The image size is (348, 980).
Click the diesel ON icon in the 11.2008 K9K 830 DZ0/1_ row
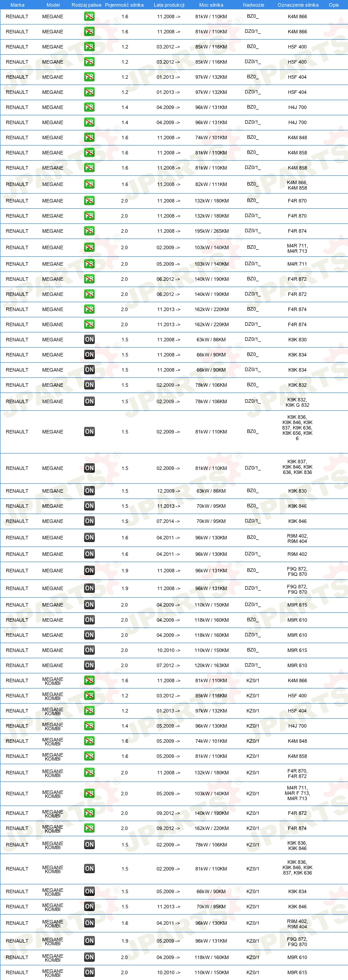89,340
